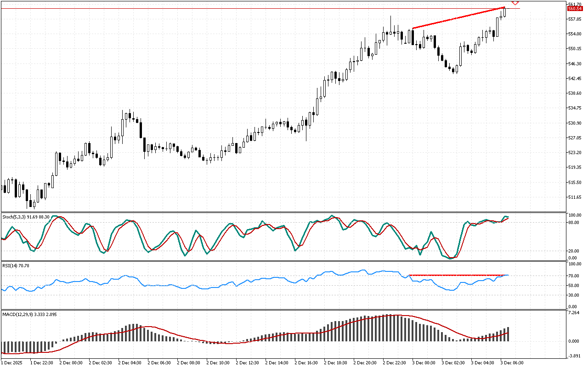This screenshot has height=368, width=588.
Task: Click the '2 Dec 04:30' time axis label
Action: click(129, 362)
